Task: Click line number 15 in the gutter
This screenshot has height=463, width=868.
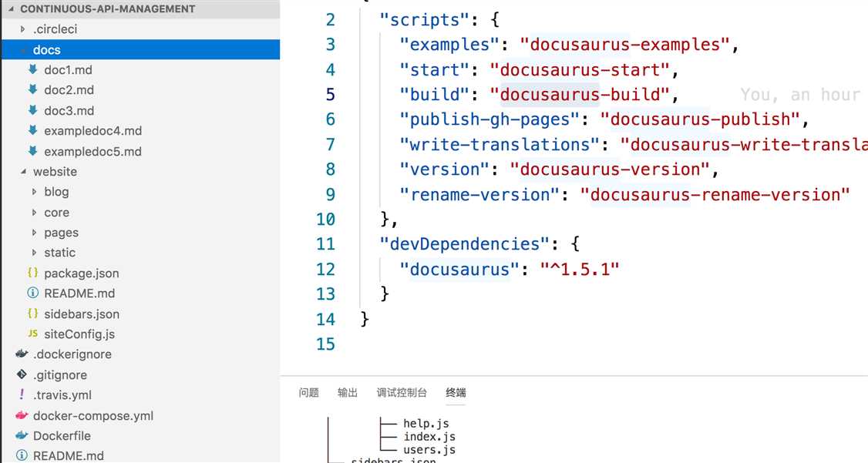Action: 325,344
